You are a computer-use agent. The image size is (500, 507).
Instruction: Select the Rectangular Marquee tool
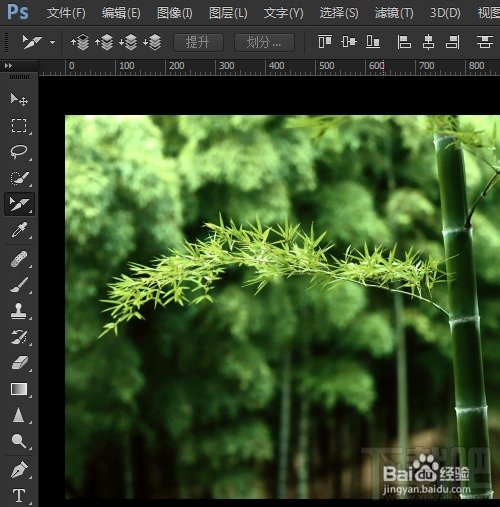coord(19,126)
